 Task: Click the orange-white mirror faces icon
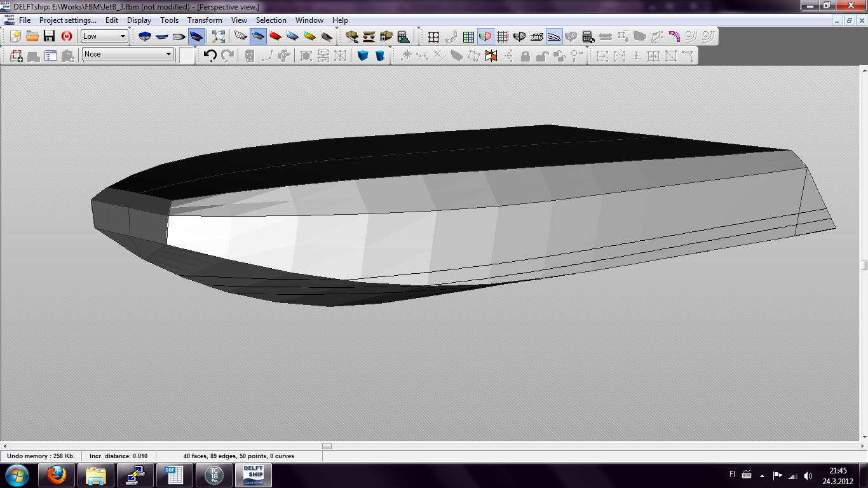491,56
